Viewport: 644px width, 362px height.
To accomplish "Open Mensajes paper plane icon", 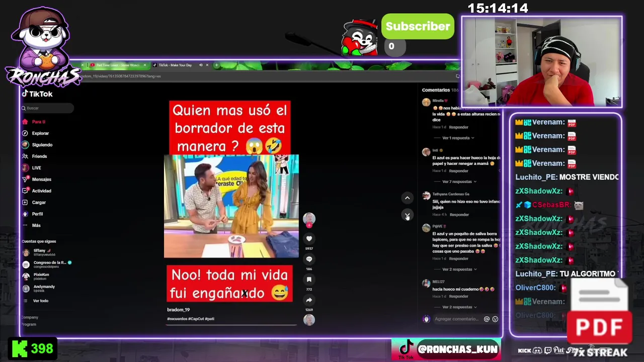I will [25, 179].
